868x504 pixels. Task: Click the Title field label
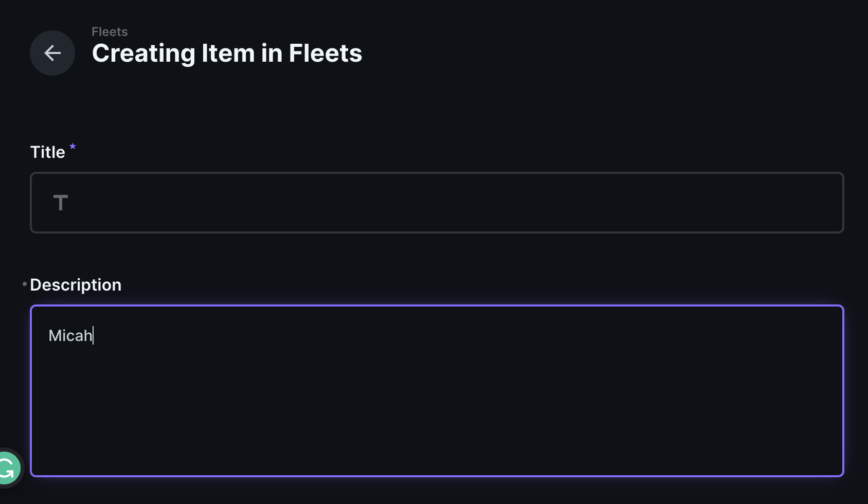[47, 152]
